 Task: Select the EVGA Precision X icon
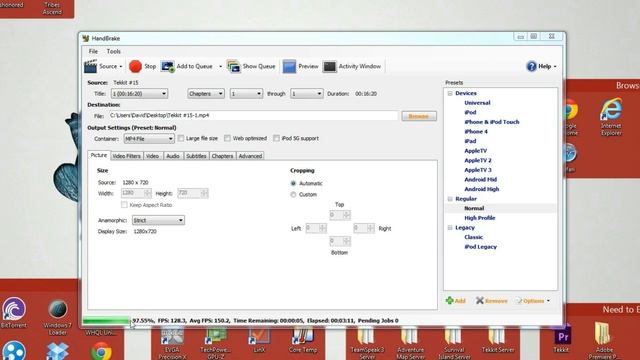173,336
